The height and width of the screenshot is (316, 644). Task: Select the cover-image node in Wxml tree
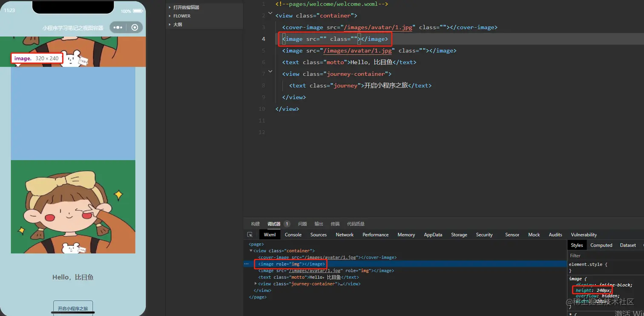tap(328, 258)
